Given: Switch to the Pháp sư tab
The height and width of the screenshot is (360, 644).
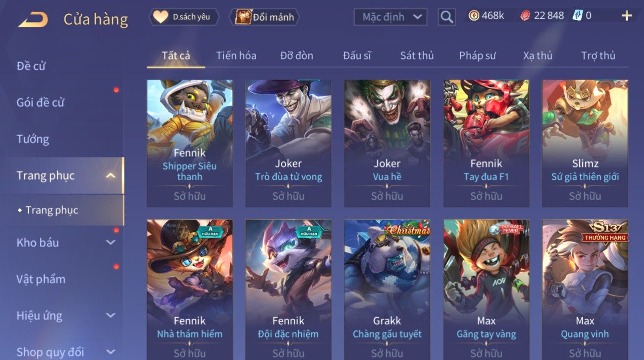Looking at the screenshot, I should [x=477, y=55].
